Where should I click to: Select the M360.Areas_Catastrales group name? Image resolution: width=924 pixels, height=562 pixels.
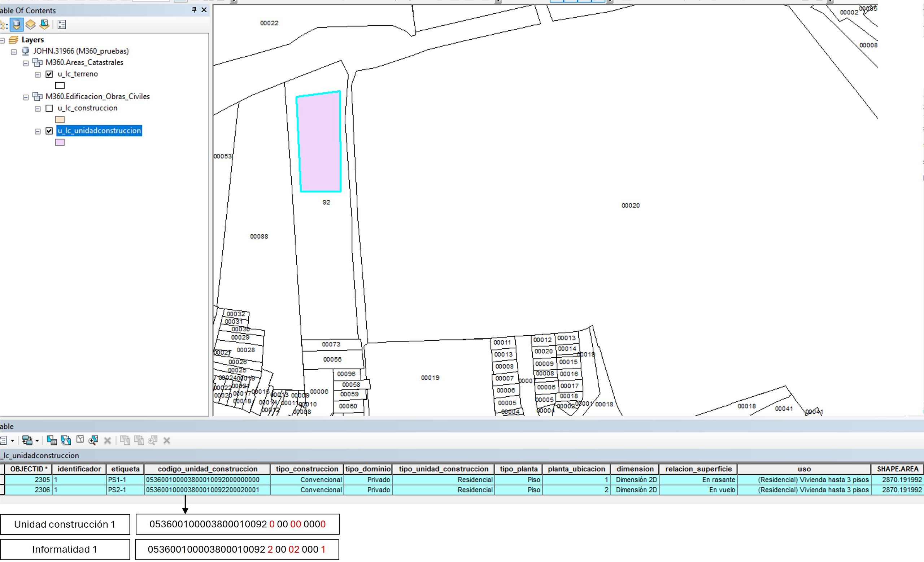tap(84, 62)
